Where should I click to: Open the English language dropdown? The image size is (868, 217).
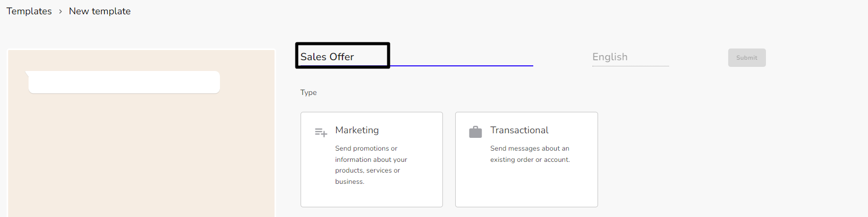pos(630,57)
